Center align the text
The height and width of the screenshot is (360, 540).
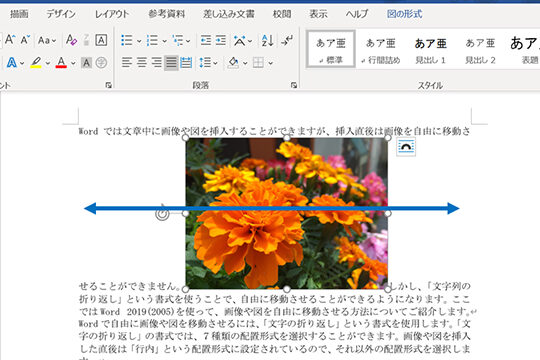pos(142,63)
